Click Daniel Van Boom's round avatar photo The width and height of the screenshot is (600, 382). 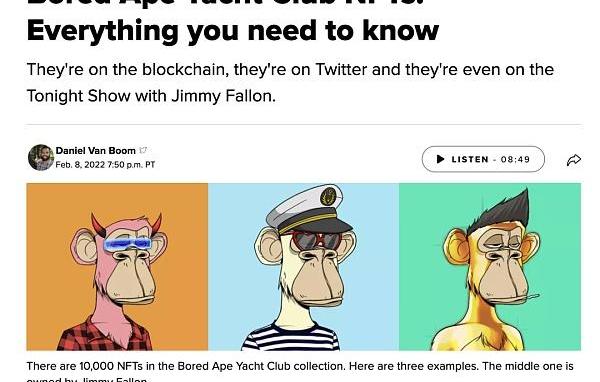point(40,157)
